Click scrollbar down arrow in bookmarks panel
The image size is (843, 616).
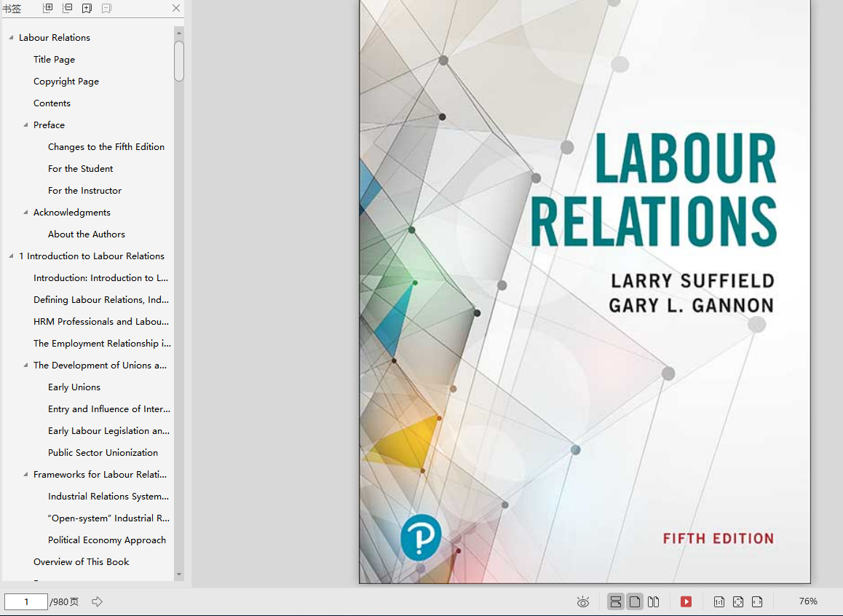coord(179,574)
